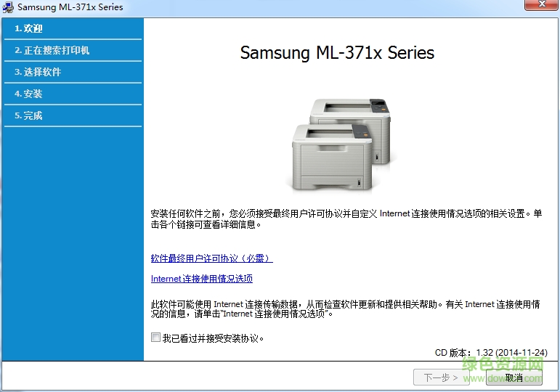This screenshot has width=560, height=392.
Task: Select step 3. 选择软件 in sidebar
Action: 73,72
